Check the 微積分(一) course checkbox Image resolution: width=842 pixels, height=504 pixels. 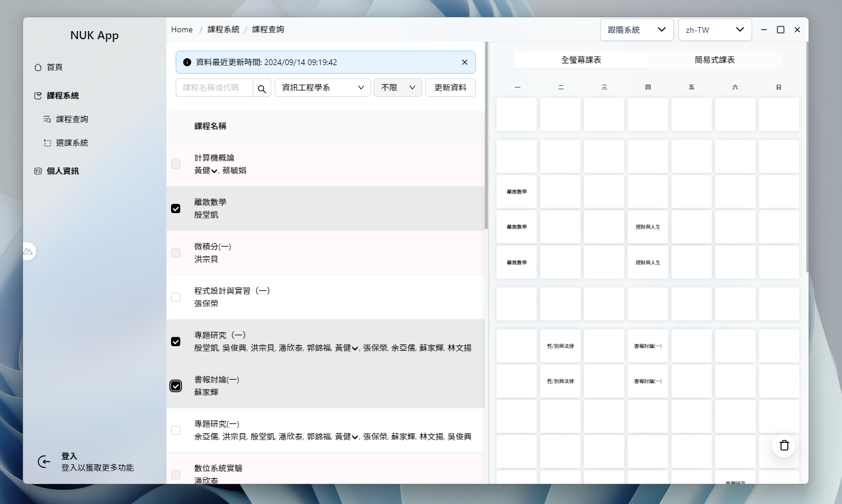[176, 253]
